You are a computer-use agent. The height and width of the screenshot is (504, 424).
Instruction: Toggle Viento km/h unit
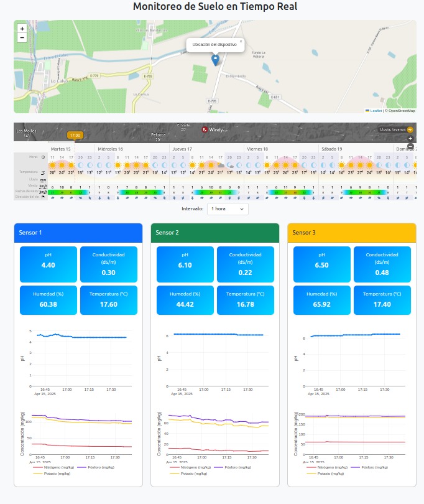point(44,186)
